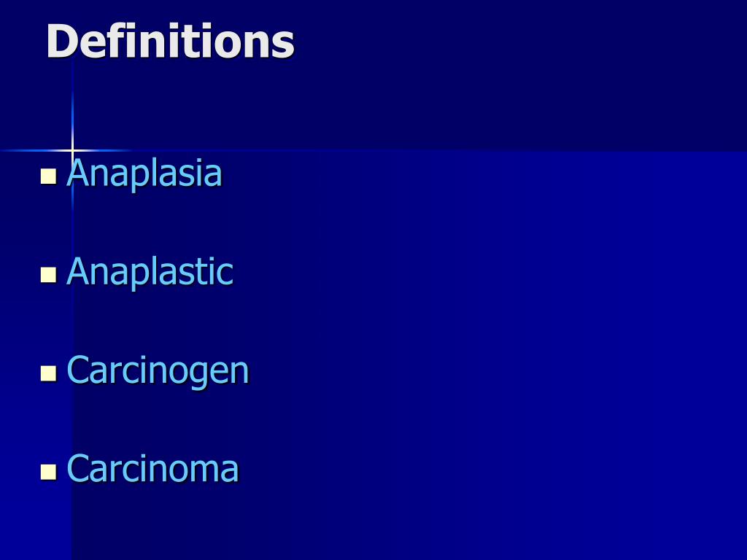
Task: Select the square bullet next to Anaplastic
Action: (49, 275)
